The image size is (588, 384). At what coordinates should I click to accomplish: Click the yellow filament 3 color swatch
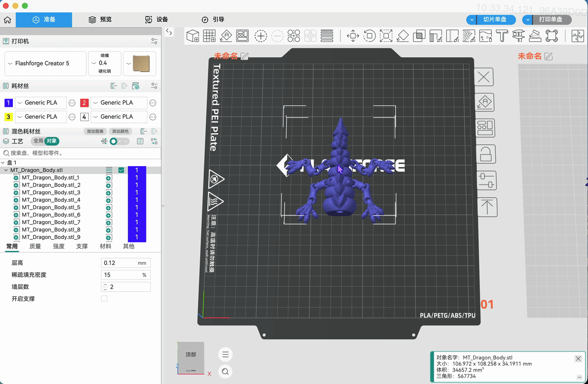pyautogui.click(x=8, y=117)
